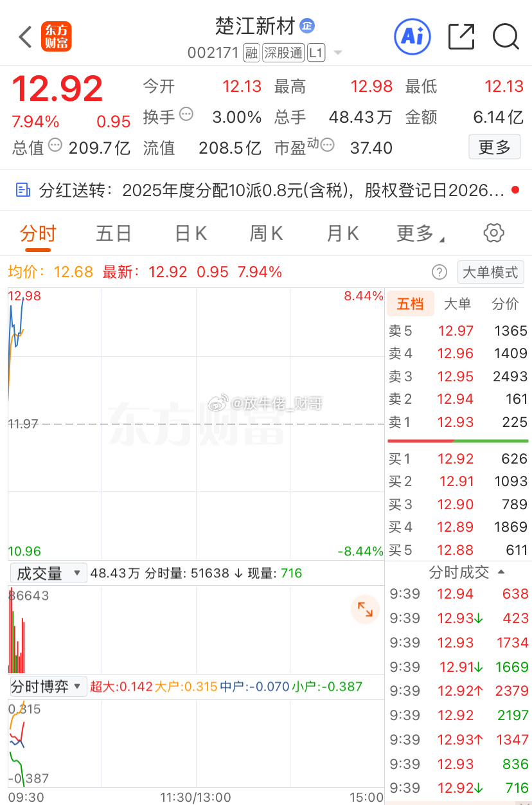Open chart settings gear icon
Image resolution: width=532 pixels, height=805 pixels.
click(x=493, y=233)
